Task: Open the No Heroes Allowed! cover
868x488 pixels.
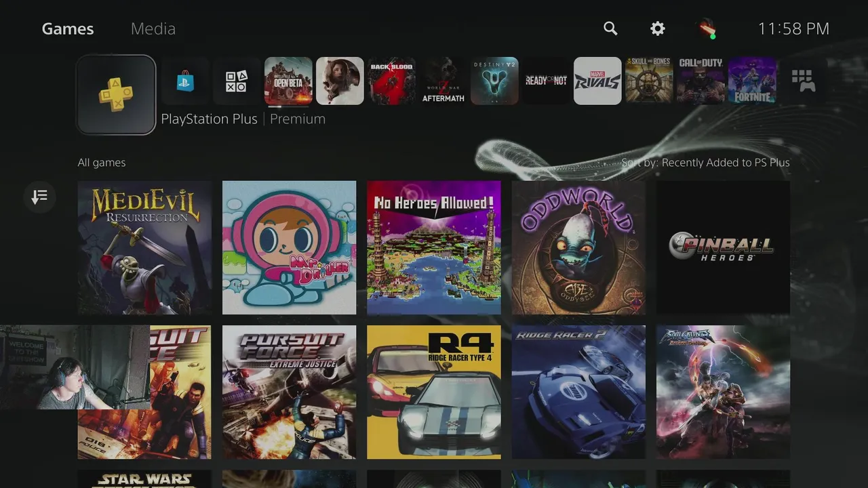Action: pyautogui.click(x=434, y=247)
